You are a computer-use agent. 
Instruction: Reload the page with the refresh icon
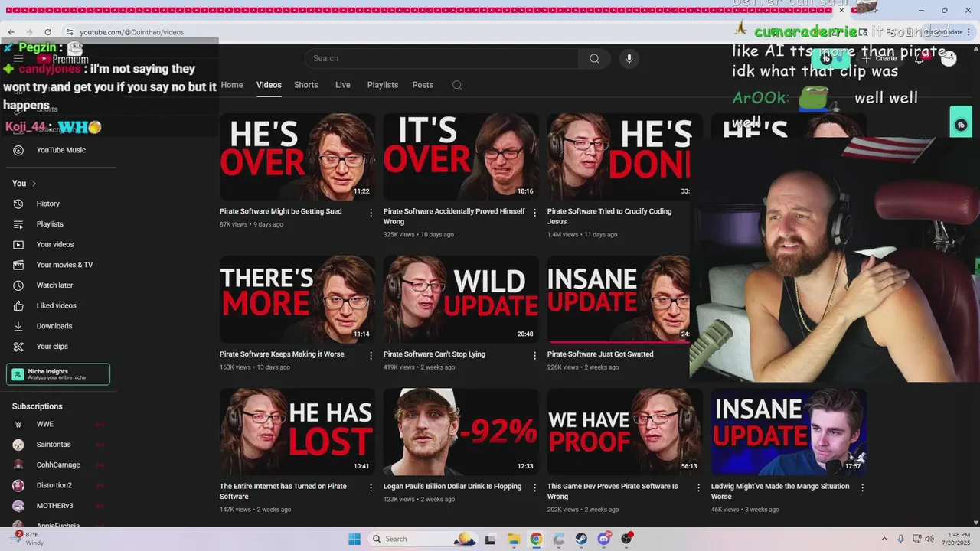(x=48, y=32)
